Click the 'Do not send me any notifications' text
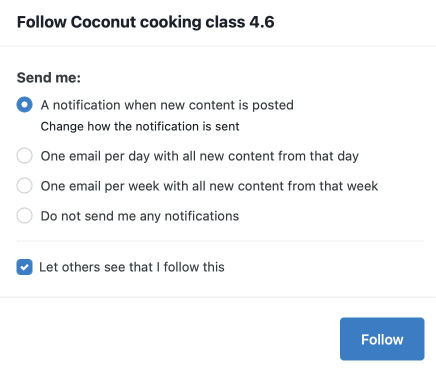The image size is (436, 371). [140, 216]
